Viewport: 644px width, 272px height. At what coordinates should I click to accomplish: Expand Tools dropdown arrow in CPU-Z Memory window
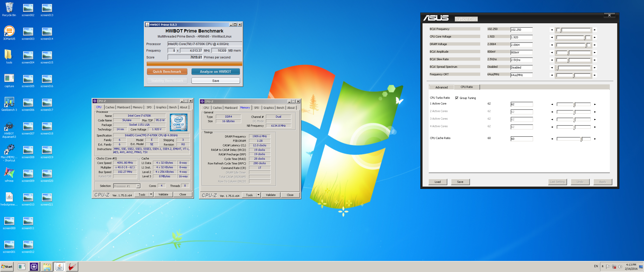click(258, 195)
